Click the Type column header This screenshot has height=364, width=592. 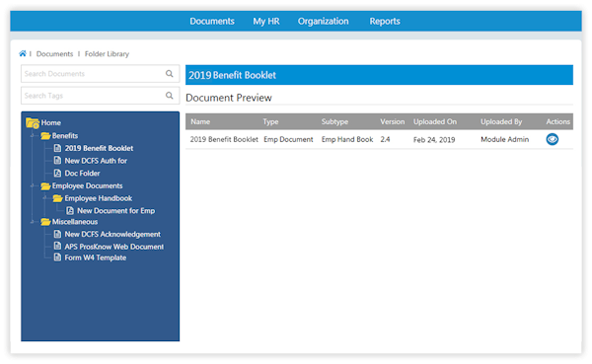pos(270,121)
